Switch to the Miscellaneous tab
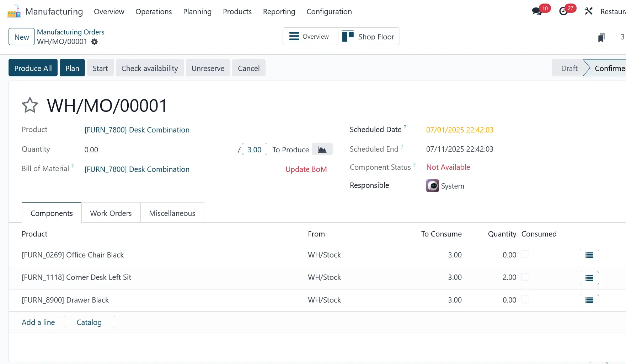The width and height of the screenshot is (626, 364). point(172,213)
